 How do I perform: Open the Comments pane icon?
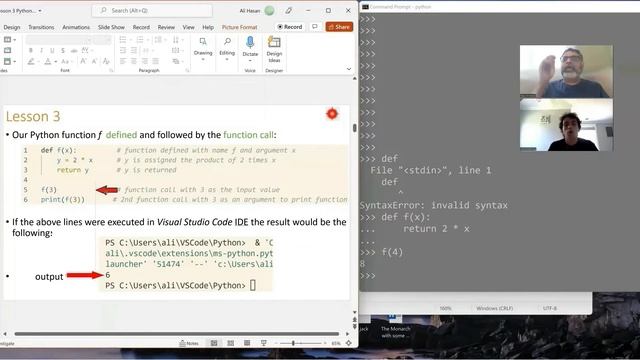point(315,27)
